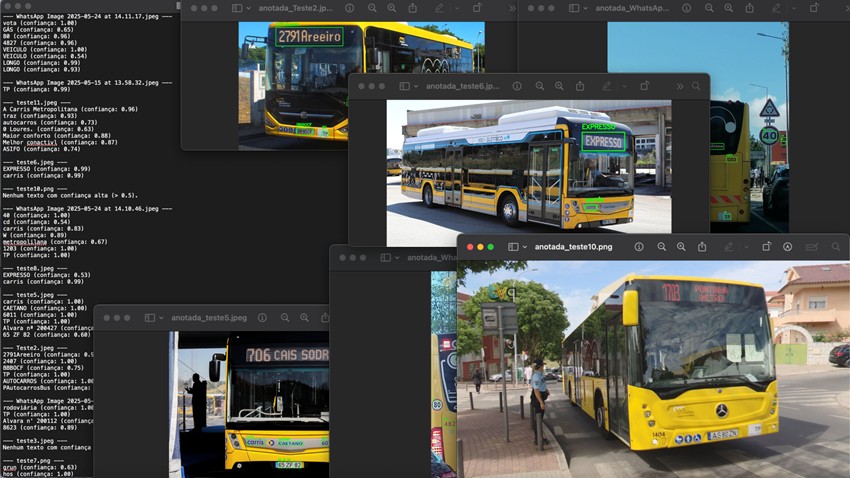Expand sidebar view menu chevron in anotada_teste10.png

click(525, 247)
